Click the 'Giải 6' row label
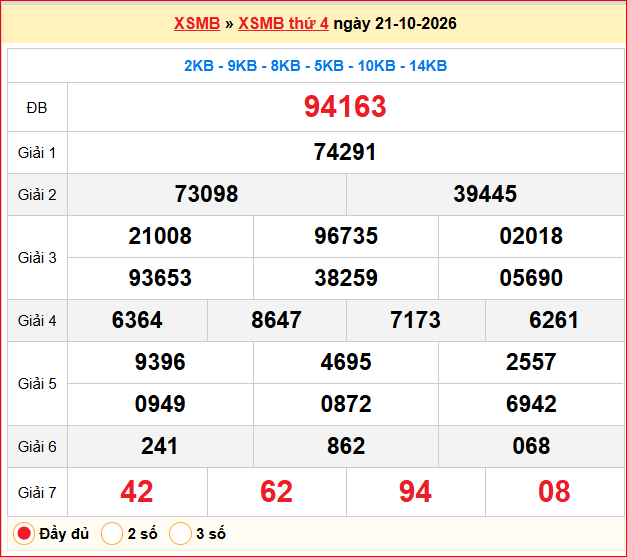Screen dimensions: 627x557 37,447
